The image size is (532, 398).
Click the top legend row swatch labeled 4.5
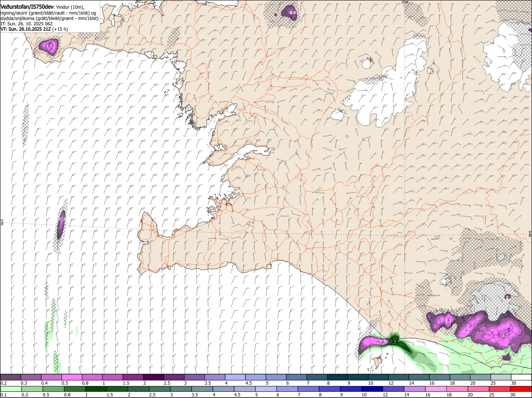pyautogui.click(x=255, y=377)
